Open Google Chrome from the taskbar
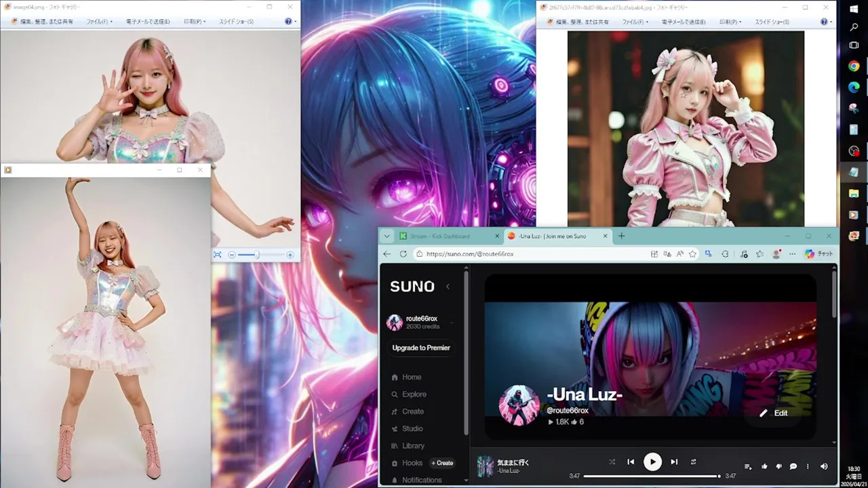This screenshot has height=488, width=868. point(854,66)
